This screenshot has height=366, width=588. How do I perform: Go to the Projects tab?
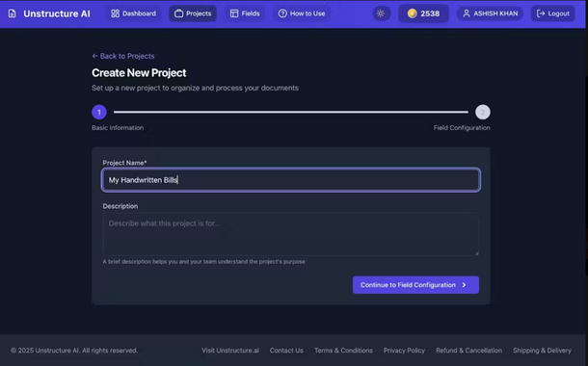coord(193,13)
